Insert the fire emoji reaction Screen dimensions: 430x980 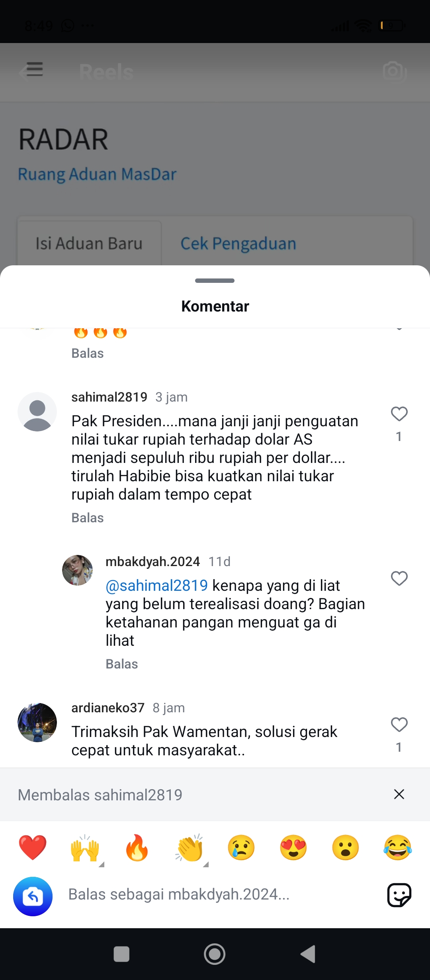(137, 847)
